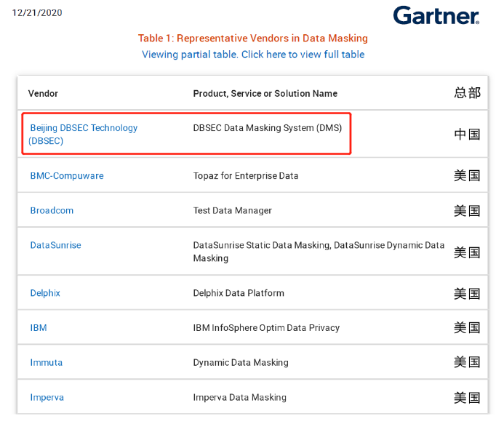504x424 pixels.
Task: Open the DataSunrise vendor link
Action: point(55,245)
